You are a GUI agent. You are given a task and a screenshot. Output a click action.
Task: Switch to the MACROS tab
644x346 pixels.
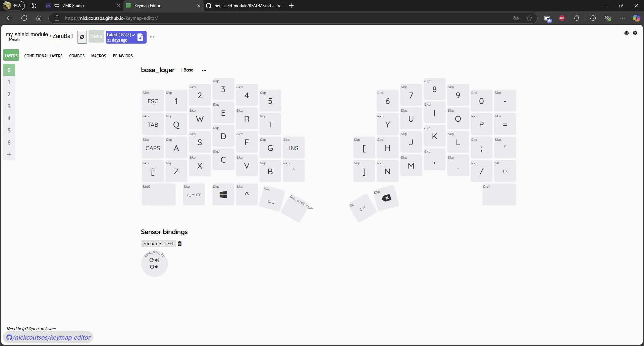(x=98, y=56)
